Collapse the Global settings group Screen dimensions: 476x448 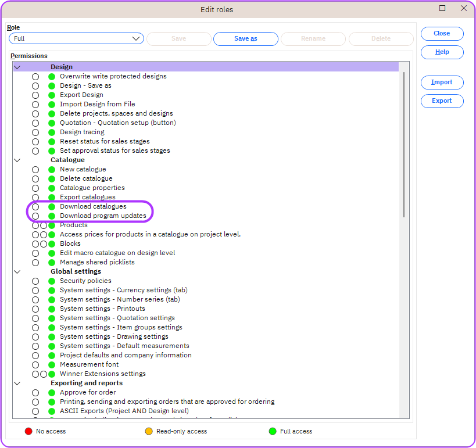click(x=17, y=271)
